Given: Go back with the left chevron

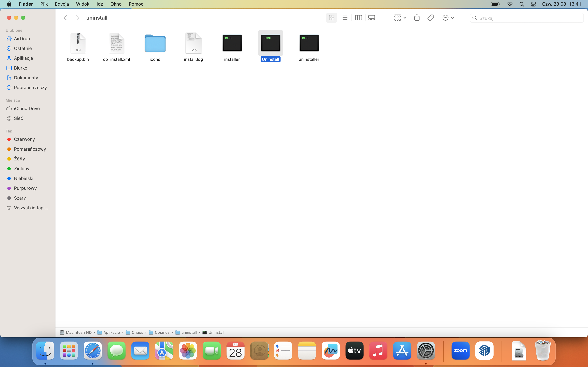Looking at the screenshot, I should coord(65,18).
